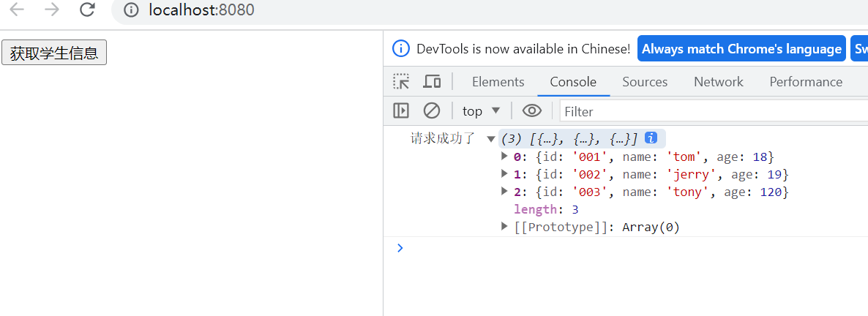Collapse the logged array of 3 objects
Screen dimensions: 868x316
[490, 139]
